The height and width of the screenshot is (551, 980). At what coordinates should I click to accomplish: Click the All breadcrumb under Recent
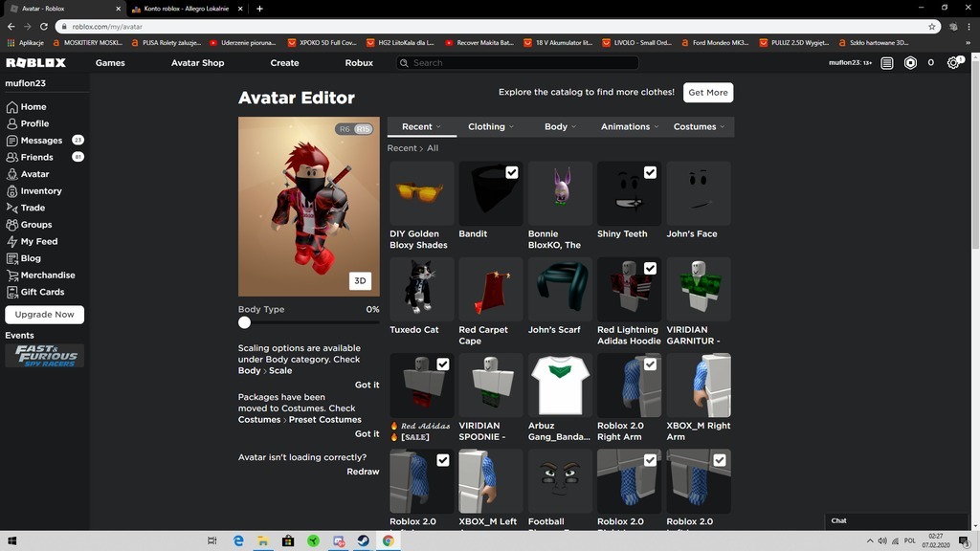pos(433,148)
